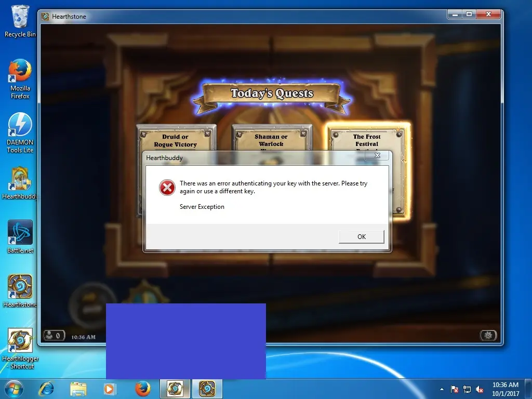This screenshot has width=532, height=399.
Task: Open the Windows Start menu
Action: pos(14,389)
